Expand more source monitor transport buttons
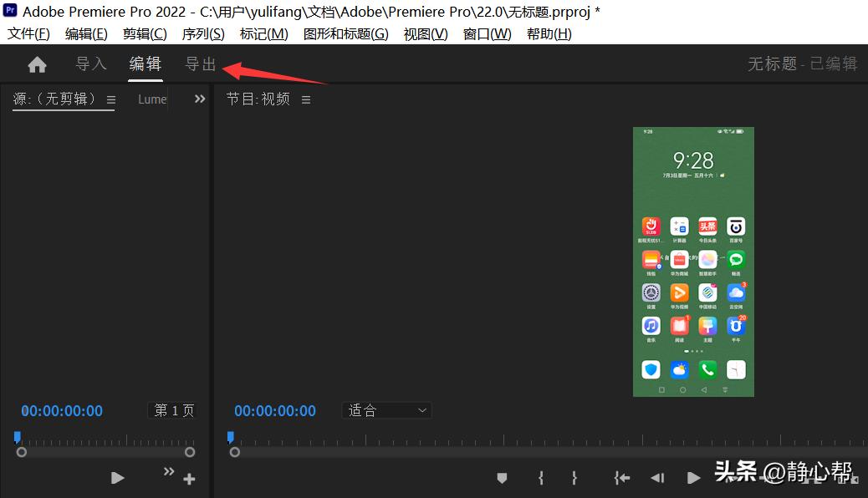 coord(169,471)
